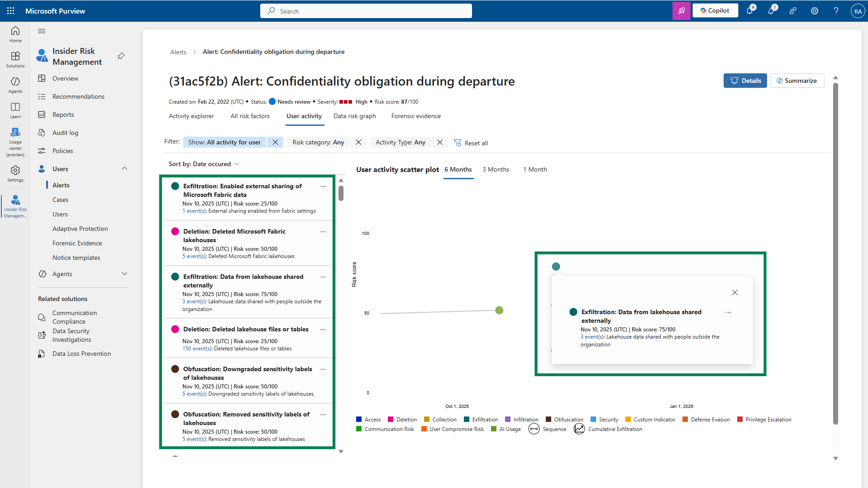Click the Summarize button
Viewport: 868px width, 488px height.
click(x=797, y=81)
